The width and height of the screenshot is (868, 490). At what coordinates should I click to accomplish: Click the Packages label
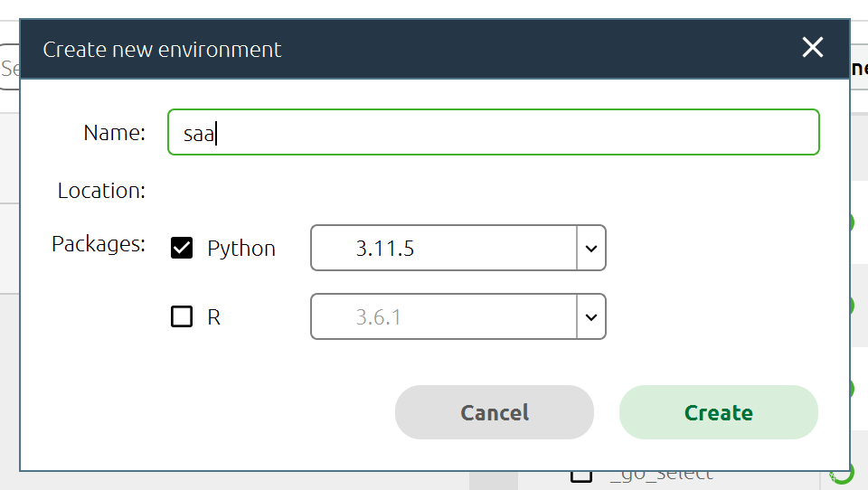pos(99,244)
